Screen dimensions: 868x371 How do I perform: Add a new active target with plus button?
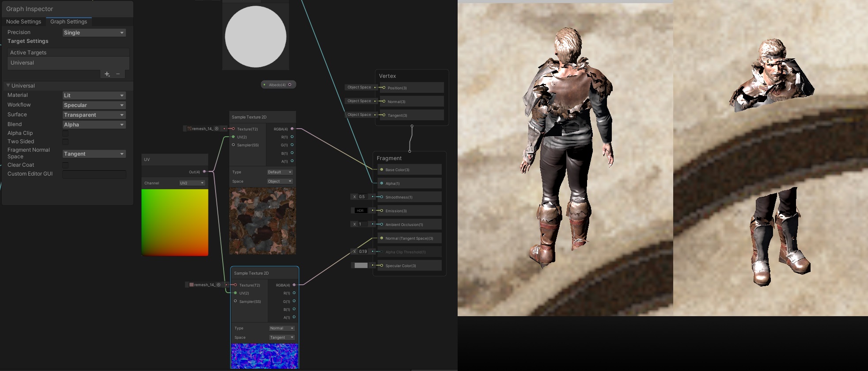[x=107, y=74]
